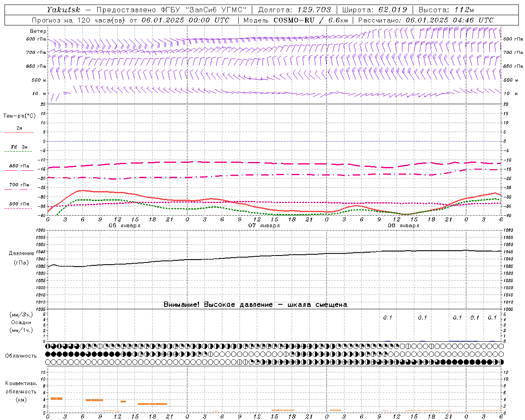Click the "07 января" date label
Viewport: 525px width, 420px height.
tap(264, 226)
